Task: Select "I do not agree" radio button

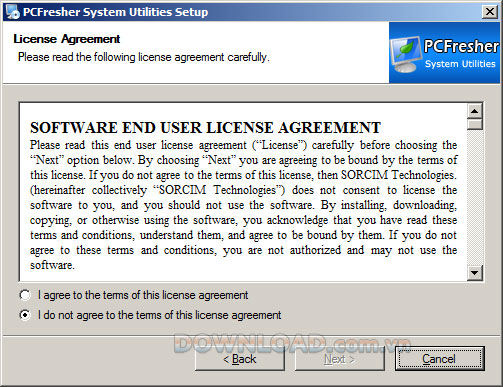Action: pos(25,315)
